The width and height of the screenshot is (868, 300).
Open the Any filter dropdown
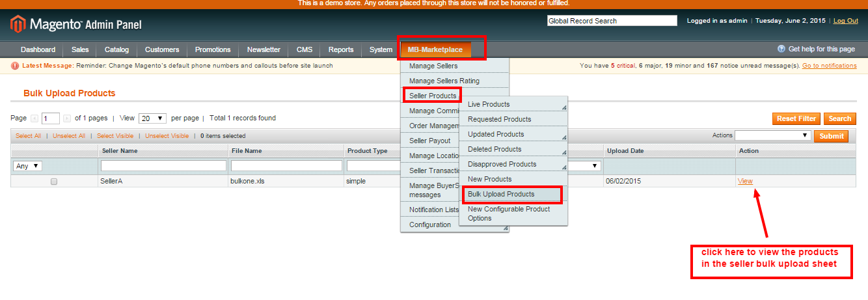pos(27,166)
